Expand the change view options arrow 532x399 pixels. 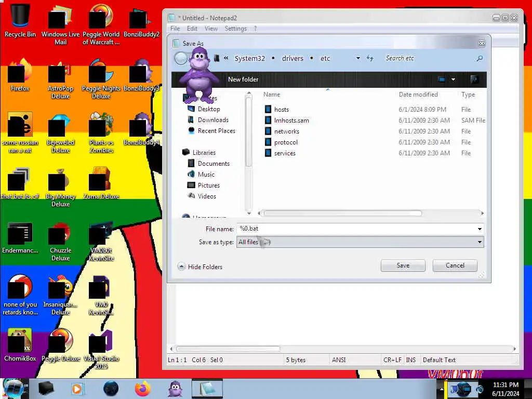[453, 79]
